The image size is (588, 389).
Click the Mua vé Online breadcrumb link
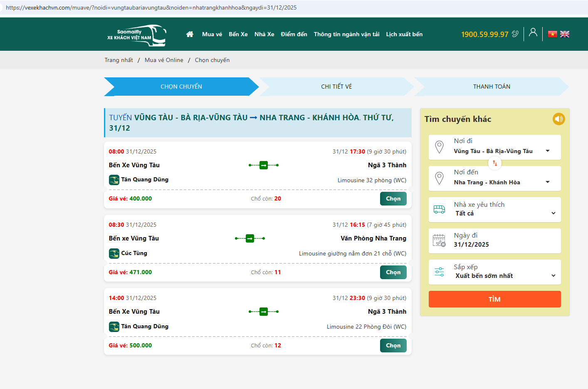[164, 60]
